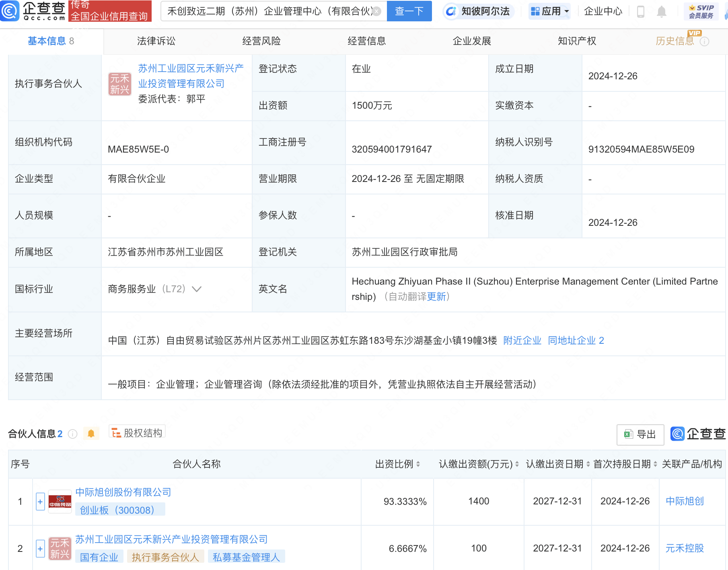Open the 历史信息 VIP tab
The height and width of the screenshot is (570, 728).
click(675, 41)
